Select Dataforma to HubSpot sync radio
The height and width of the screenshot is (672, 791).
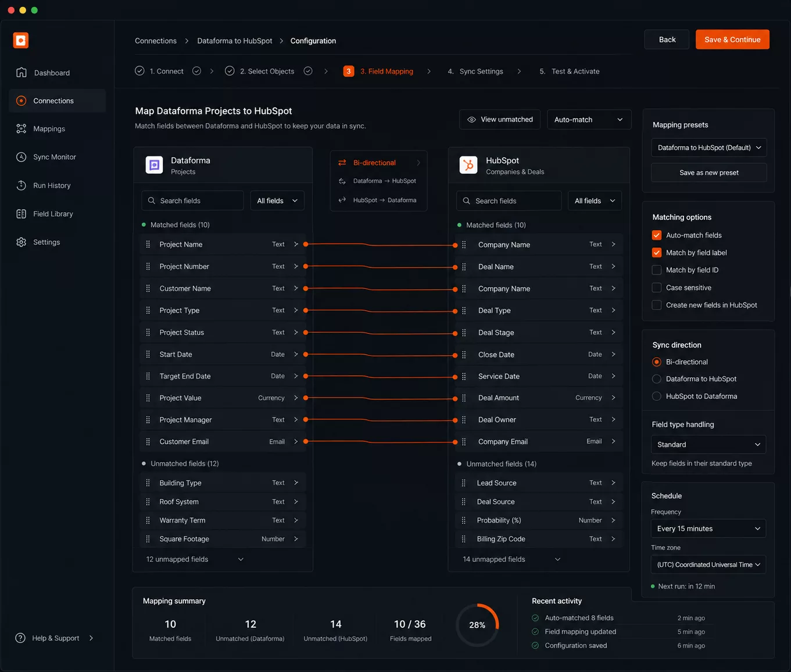click(657, 379)
